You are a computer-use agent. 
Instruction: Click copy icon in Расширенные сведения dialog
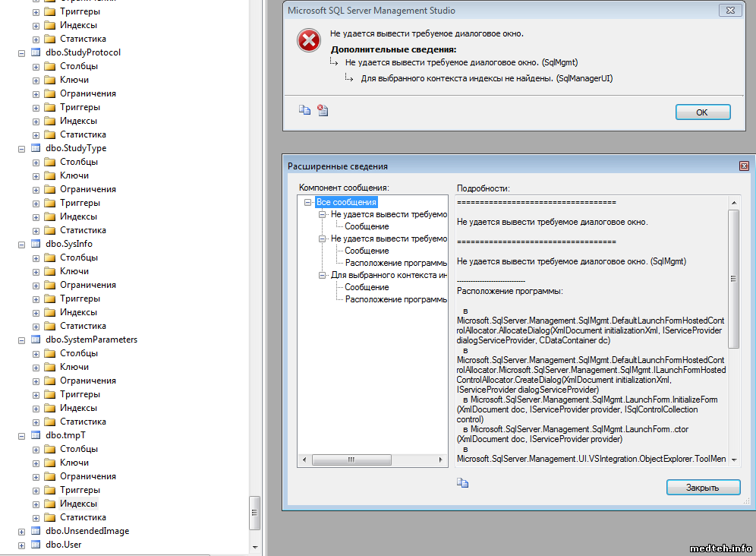pos(461,482)
